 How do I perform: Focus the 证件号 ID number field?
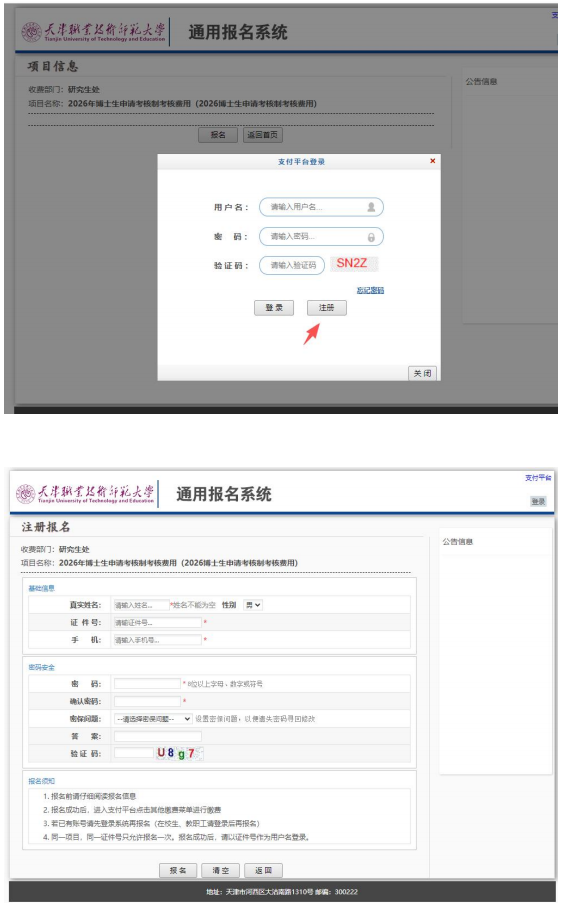tap(157, 622)
